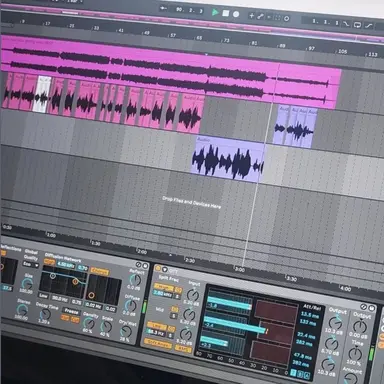
Task: Adjust the top 10.3 dB Output knob
Action: [x=335, y=322]
